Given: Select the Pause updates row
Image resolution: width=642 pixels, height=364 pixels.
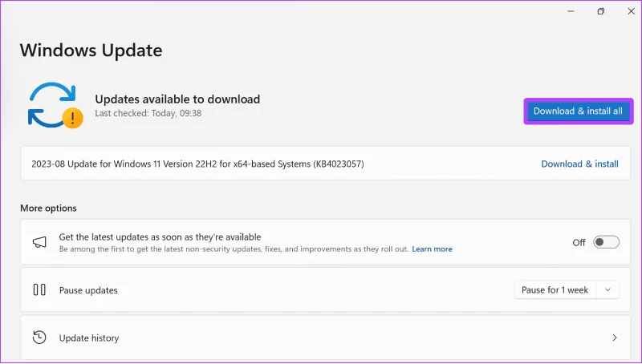Looking at the screenshot, I should (x=325, y=290).
